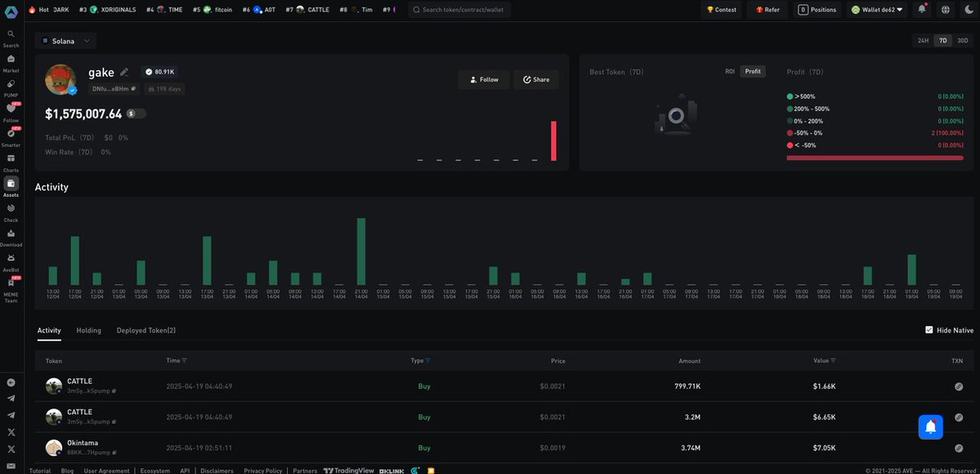Open the notifications bell in top bar

pyautogui.click(x=922, y=10)
